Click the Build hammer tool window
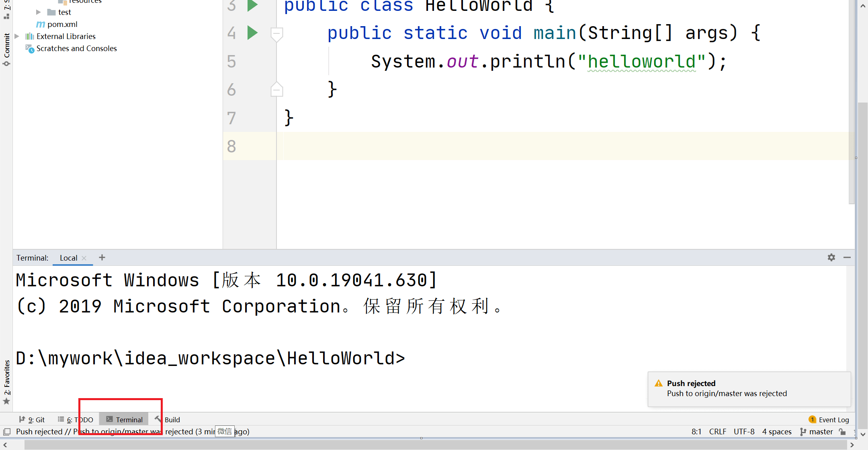 (168, 419)
